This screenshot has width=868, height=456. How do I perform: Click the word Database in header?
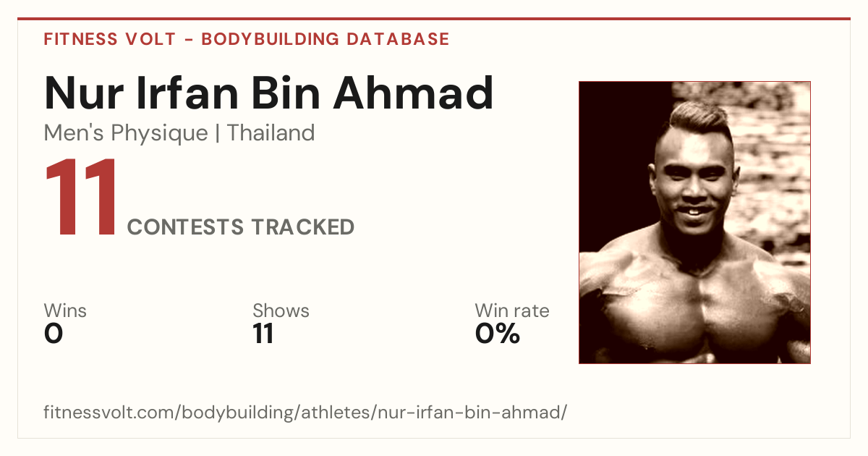click(396, 39)
